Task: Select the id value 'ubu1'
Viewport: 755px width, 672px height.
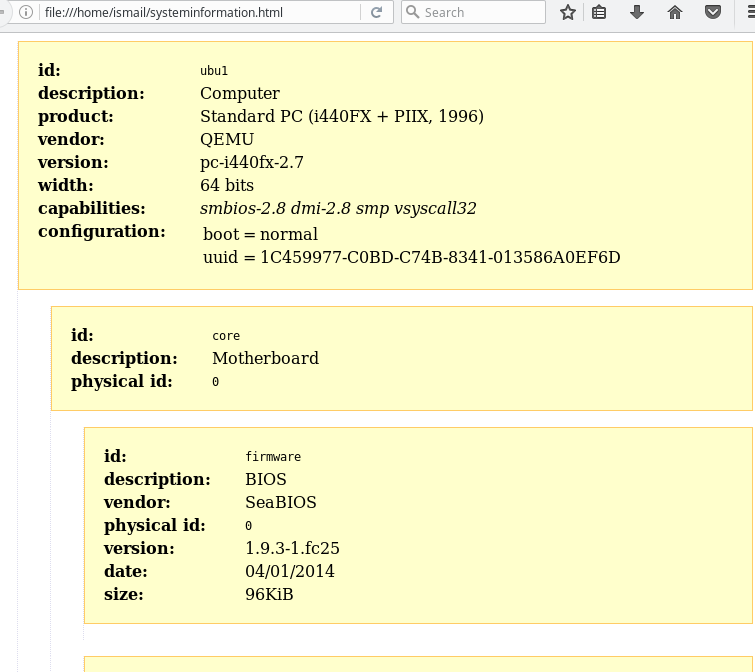Action: (x=214, y=71)
